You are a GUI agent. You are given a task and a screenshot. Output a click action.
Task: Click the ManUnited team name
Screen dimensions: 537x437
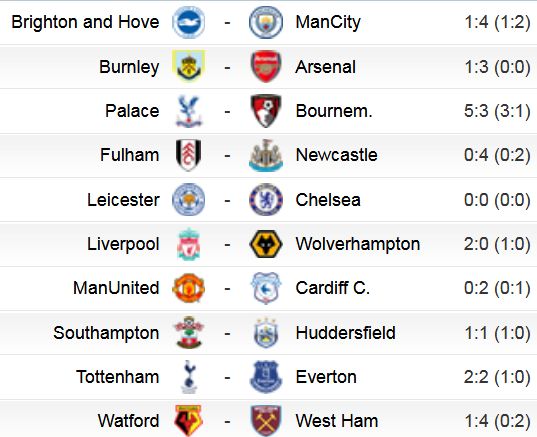tap(116, 288)
